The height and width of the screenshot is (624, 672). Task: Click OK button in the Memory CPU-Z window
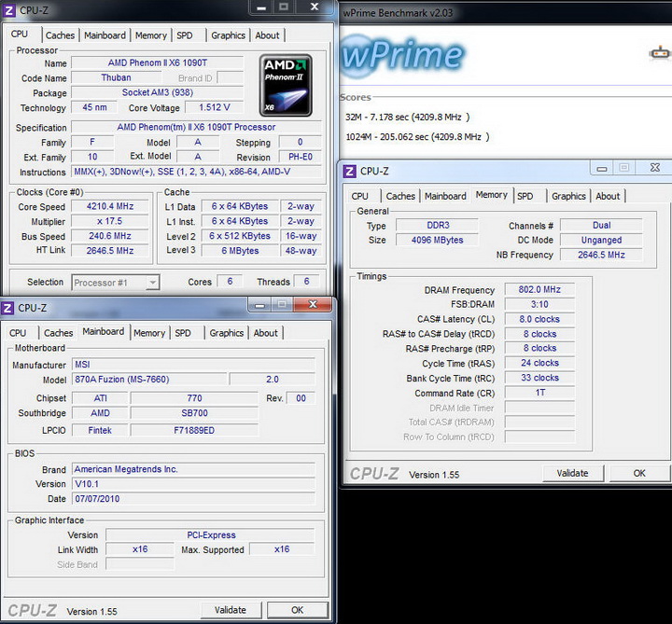[x=639, y=473]
